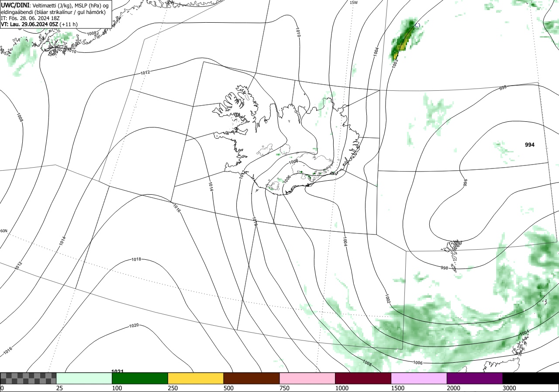Click the 60N latitude label
The image size is (559, 392).
click(4, 231)
